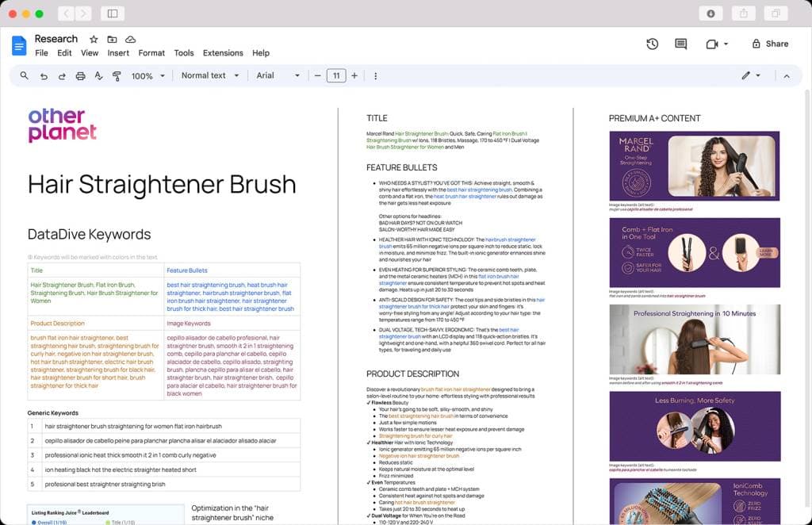Go forward with browser forward arrow

[x=83, y=13]
